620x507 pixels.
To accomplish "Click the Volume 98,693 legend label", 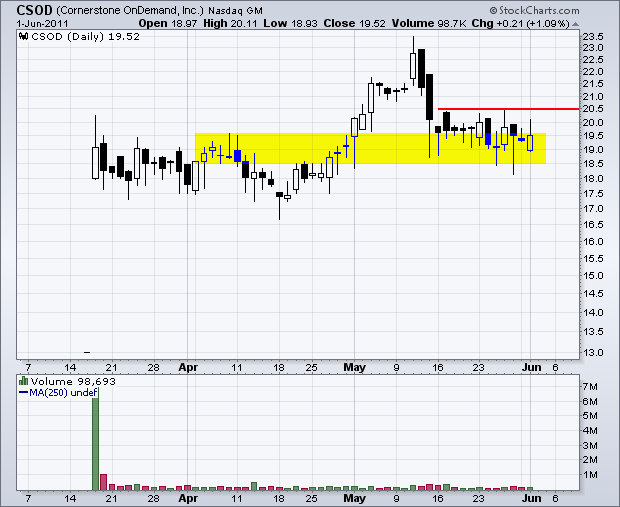I will pyautogui.click(x=73, y=381).
